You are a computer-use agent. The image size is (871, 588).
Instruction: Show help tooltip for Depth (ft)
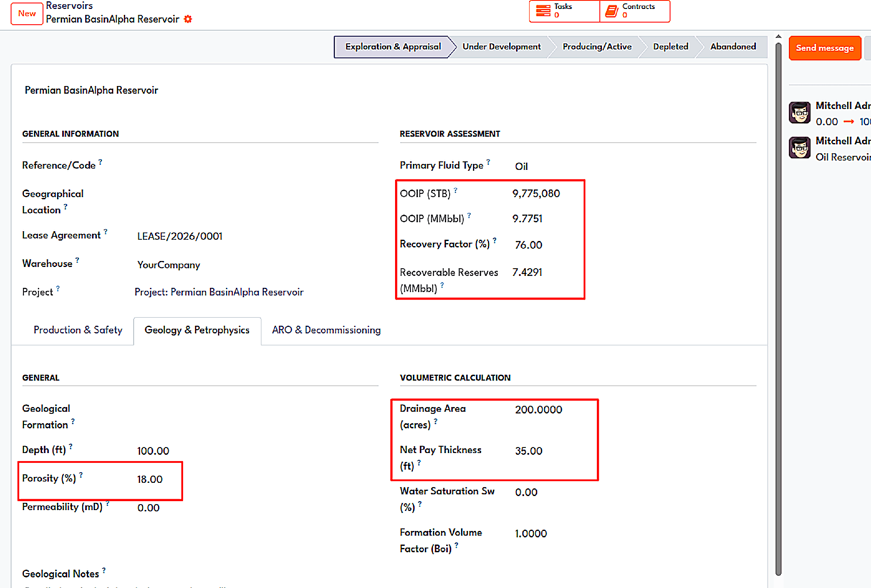pos(71,446)
